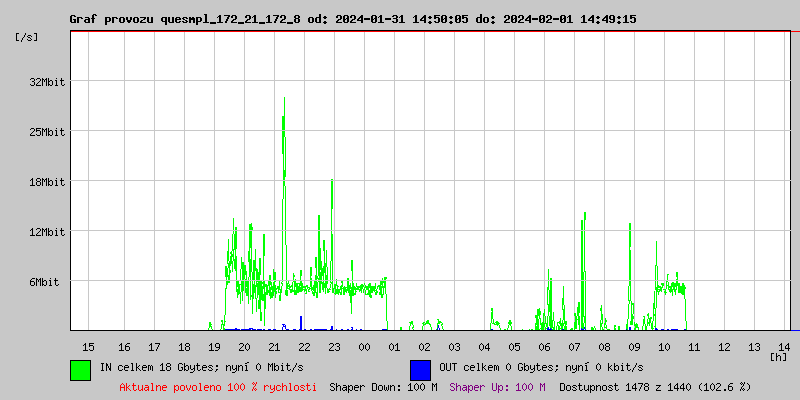Screen dimensions: 800x400
Task: Select the 6Mbit y-axis label
Action: point(44,282)
